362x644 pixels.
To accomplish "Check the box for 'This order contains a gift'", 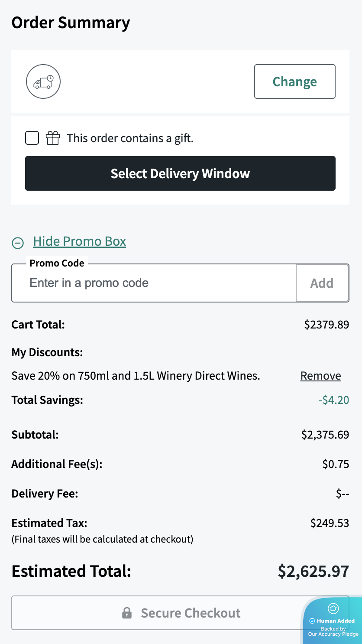I will (x=32, y=137).
